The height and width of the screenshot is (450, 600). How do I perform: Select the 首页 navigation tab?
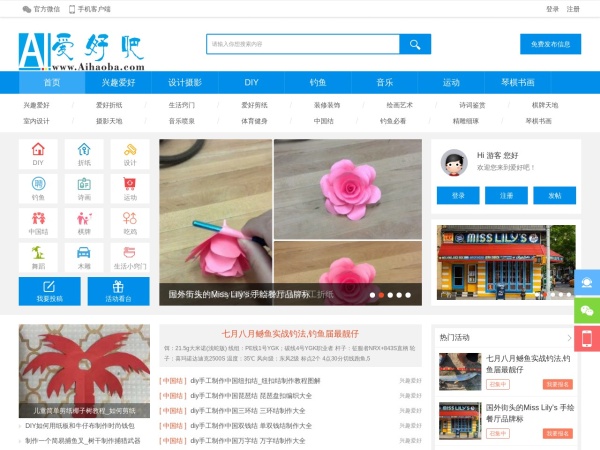pyautogui.click(x=52, y=82)
